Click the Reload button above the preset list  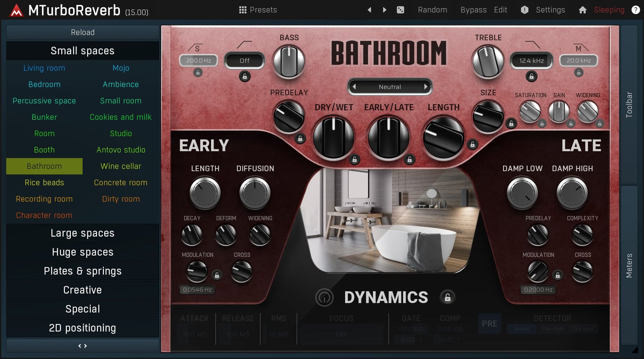tap(82, 32)
